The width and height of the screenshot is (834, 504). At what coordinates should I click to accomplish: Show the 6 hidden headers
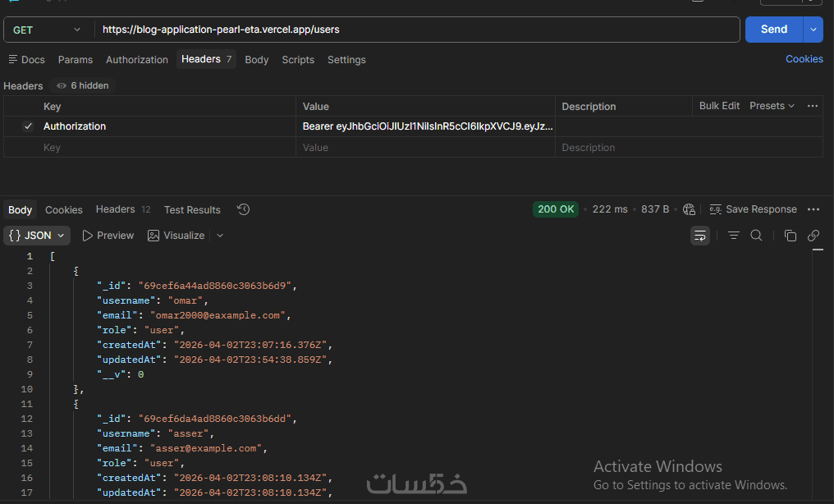83,85
